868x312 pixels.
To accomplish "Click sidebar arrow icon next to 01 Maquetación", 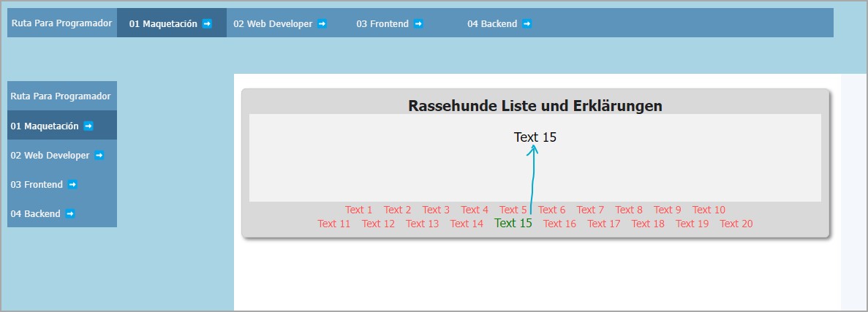I will click(x=88, y=126).
